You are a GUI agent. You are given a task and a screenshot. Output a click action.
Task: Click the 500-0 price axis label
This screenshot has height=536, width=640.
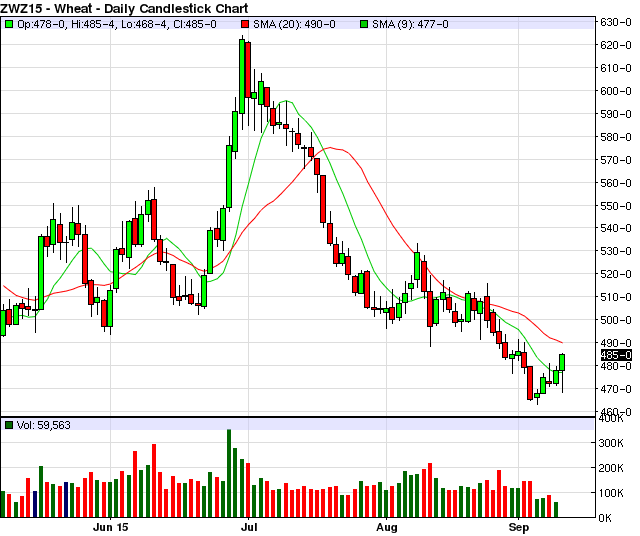[616, 320]
